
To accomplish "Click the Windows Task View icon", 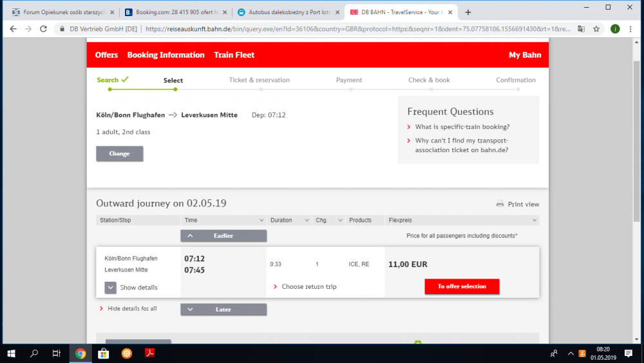I will pyautogui.click(x=57, y=353).
